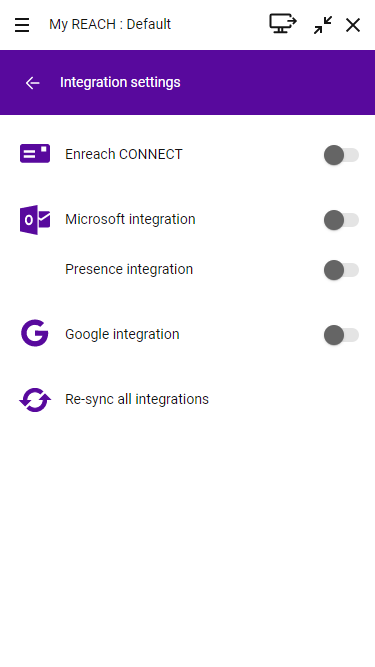This screenshot has height=667, width=375.
Task: Turn on Microsoft integration switch
Action: pyautogui.click(x=341, y=220)
